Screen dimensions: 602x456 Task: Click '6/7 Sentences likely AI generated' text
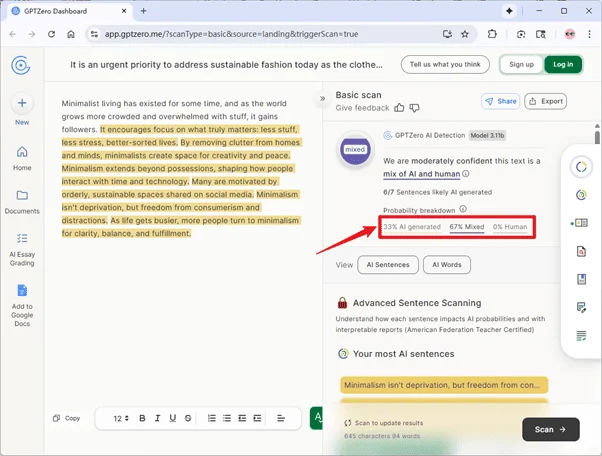point(437,192)
